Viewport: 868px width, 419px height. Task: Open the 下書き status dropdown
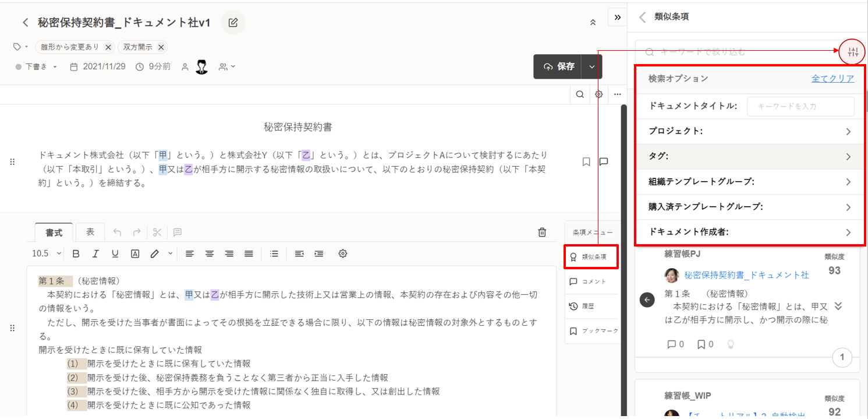pyautogui.click(x=37, y=67)
